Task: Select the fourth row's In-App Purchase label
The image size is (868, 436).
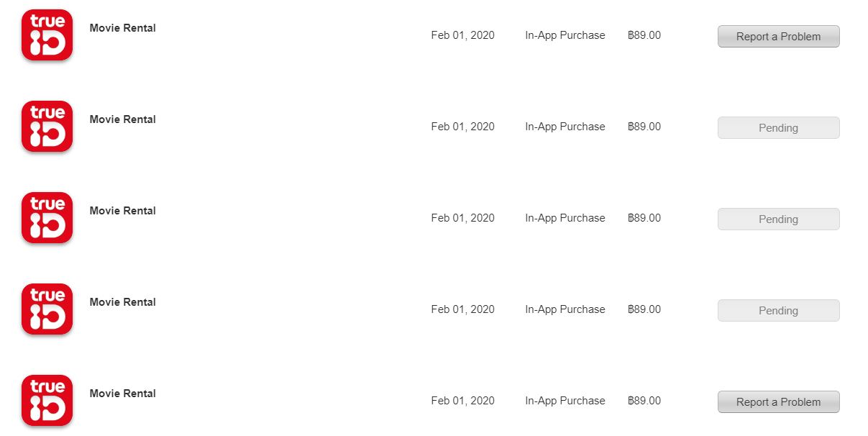Action: point(565,309)
